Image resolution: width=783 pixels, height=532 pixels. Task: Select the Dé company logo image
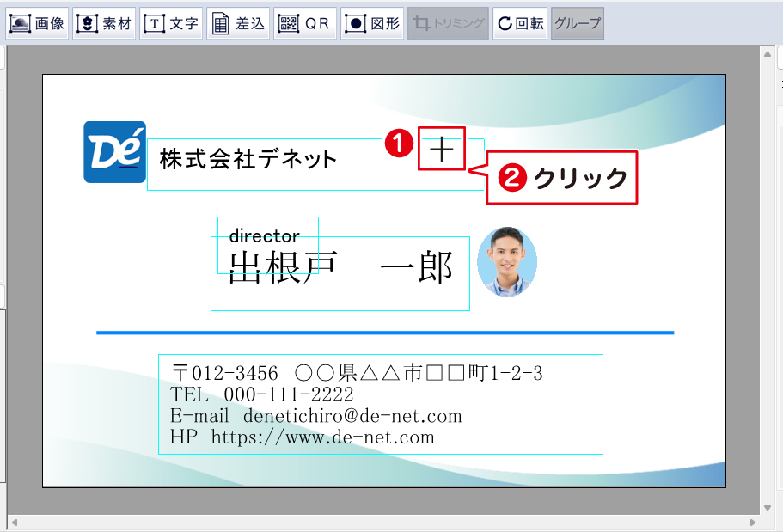115,152
